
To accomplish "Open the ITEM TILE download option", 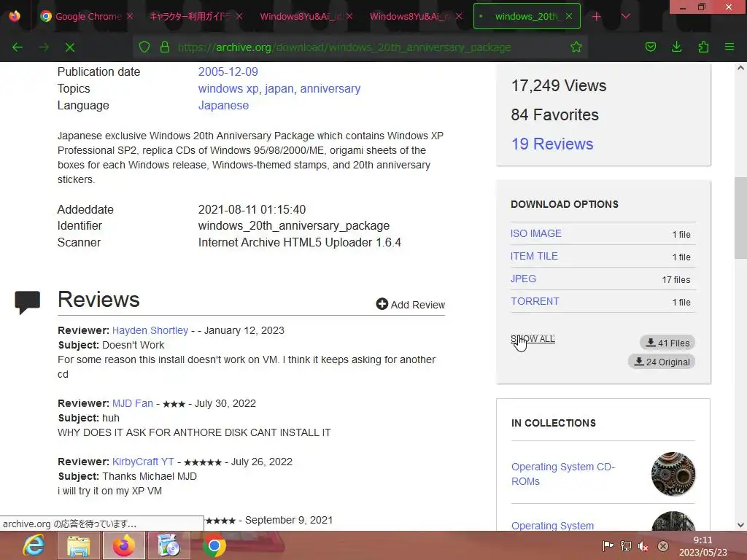I will [534, 256].
